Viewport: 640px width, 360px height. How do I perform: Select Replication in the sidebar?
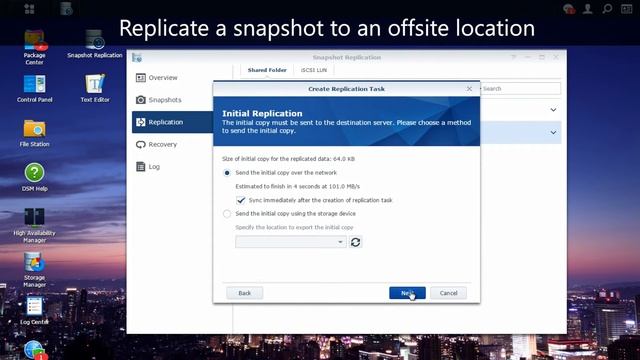tap(172, 122)
